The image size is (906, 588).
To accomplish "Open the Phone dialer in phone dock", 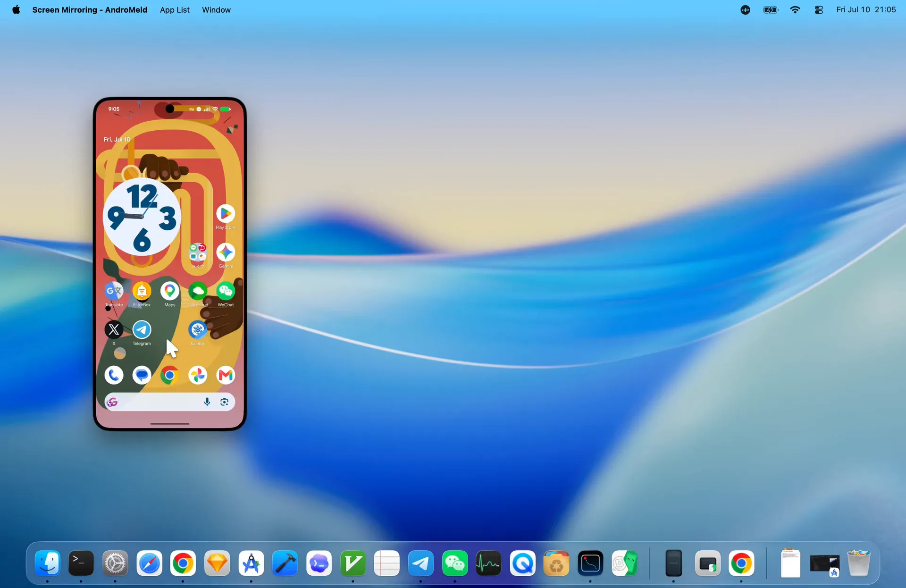I will (114, 375).
